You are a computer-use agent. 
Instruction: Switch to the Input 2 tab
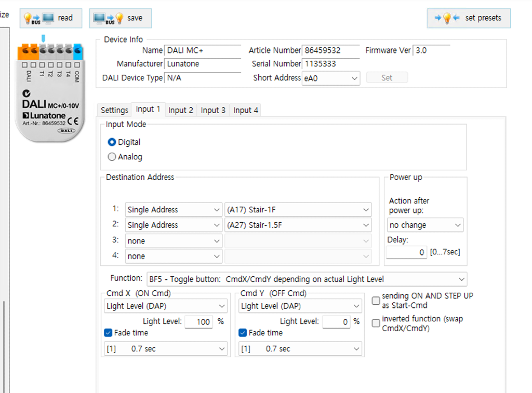(180, 110)
